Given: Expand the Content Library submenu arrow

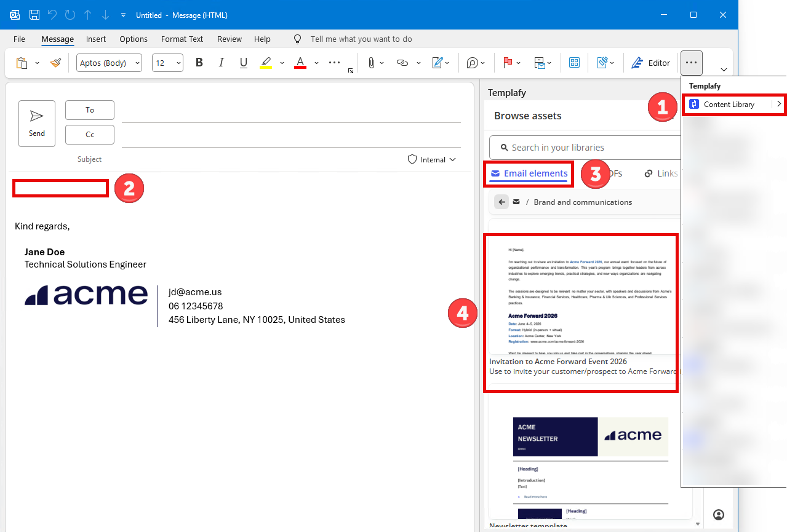Looking at the screenshot, I should [778, 105].
